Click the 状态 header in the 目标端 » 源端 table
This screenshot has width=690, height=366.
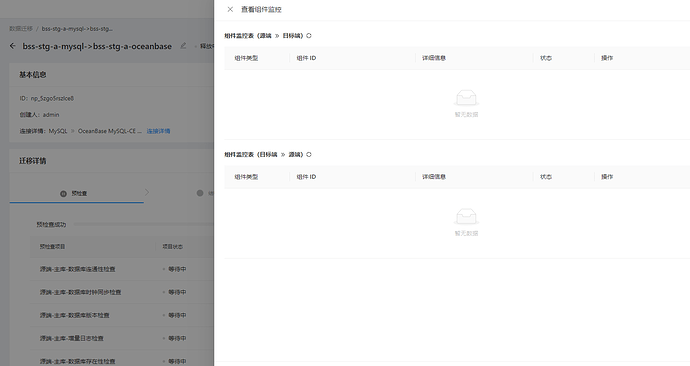(x=546, y=177)
